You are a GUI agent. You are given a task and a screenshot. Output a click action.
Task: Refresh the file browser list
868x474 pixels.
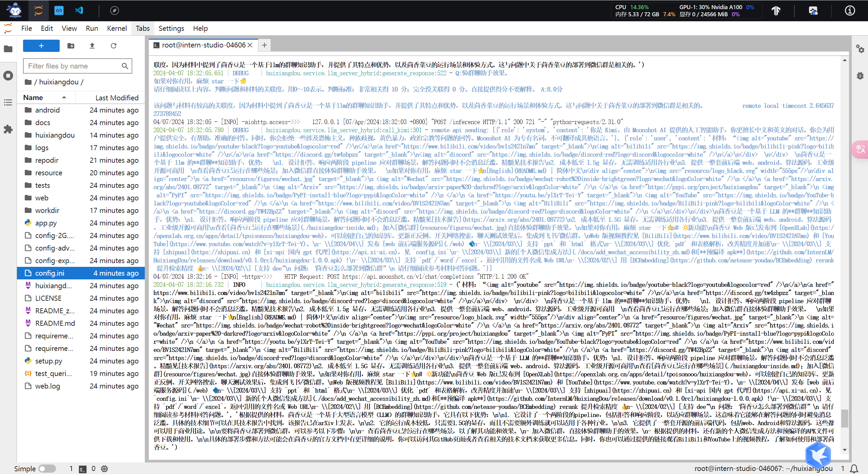coord(114,46)
